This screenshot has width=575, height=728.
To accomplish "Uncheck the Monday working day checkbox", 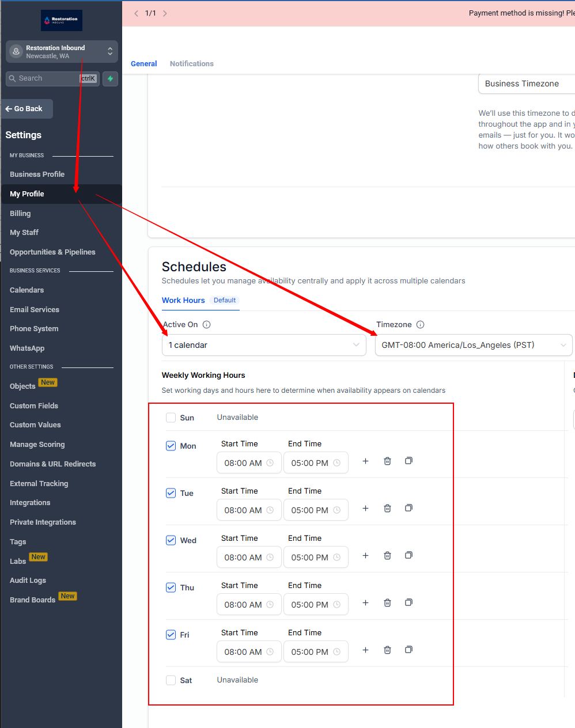I will [x=171, y=446].
